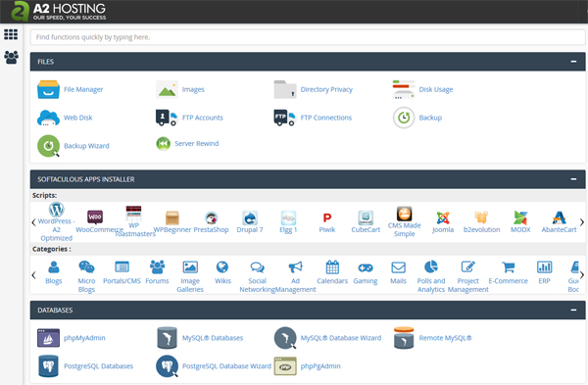Launch the Backup Wizard icon

48,146
